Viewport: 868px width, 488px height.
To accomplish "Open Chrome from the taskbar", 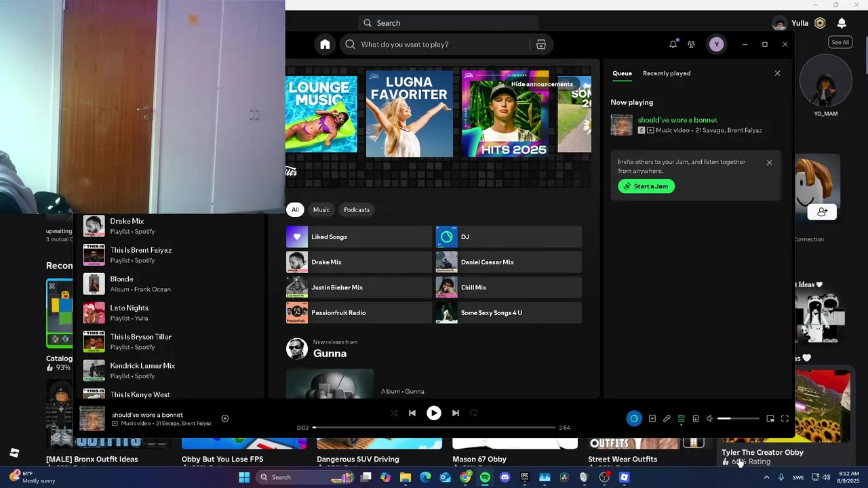I will (465, 477).
